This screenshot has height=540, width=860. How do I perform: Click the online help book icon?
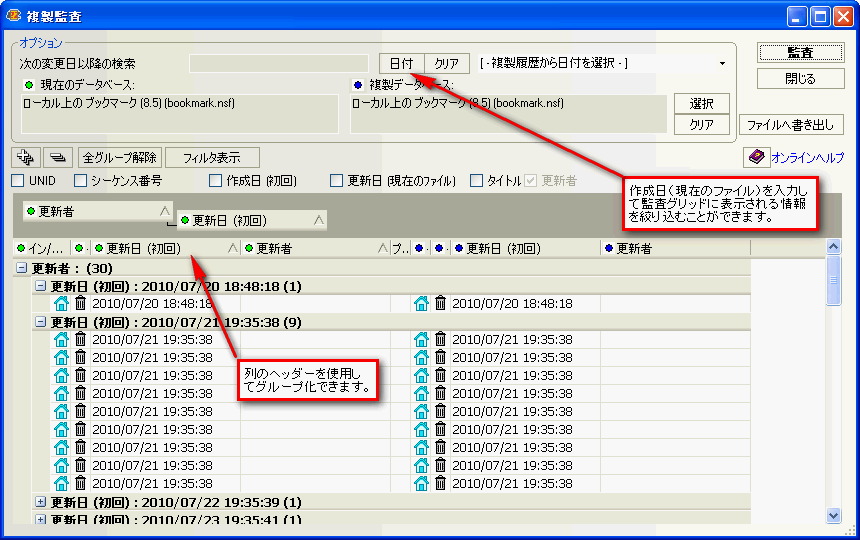[x=756, y=158]
